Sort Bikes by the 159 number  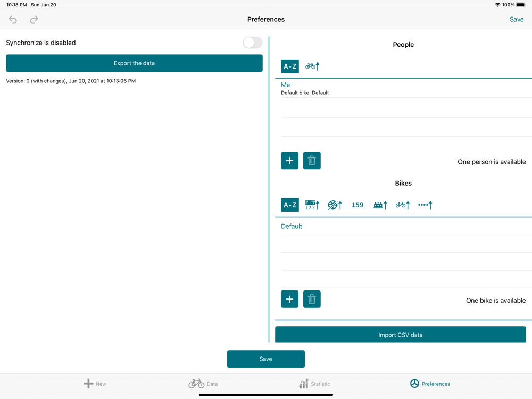pyautogui.click(x=358, y=205)
